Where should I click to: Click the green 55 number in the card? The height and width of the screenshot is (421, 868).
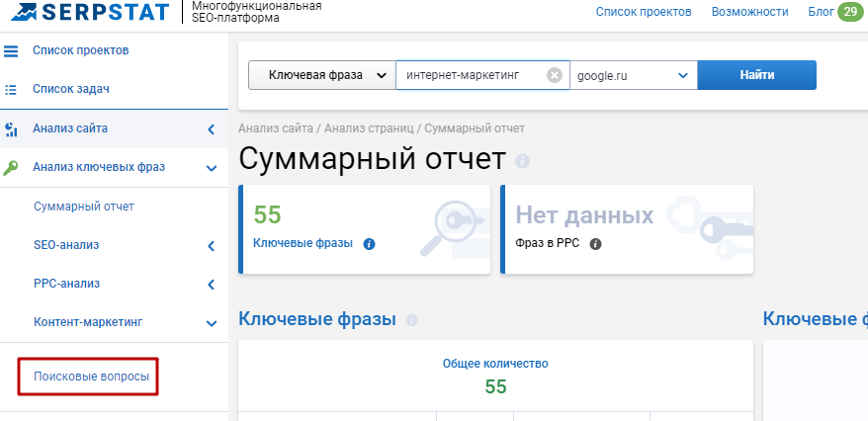point(267,214)
